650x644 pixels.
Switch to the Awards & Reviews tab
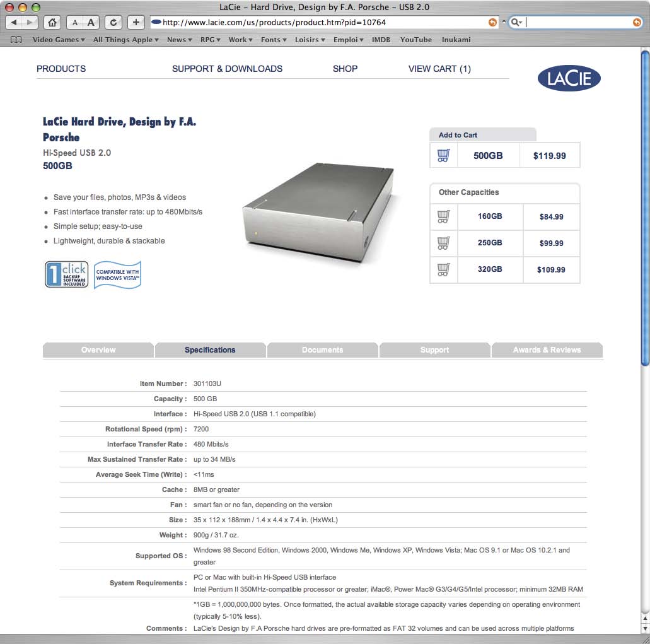coord(547,350)
